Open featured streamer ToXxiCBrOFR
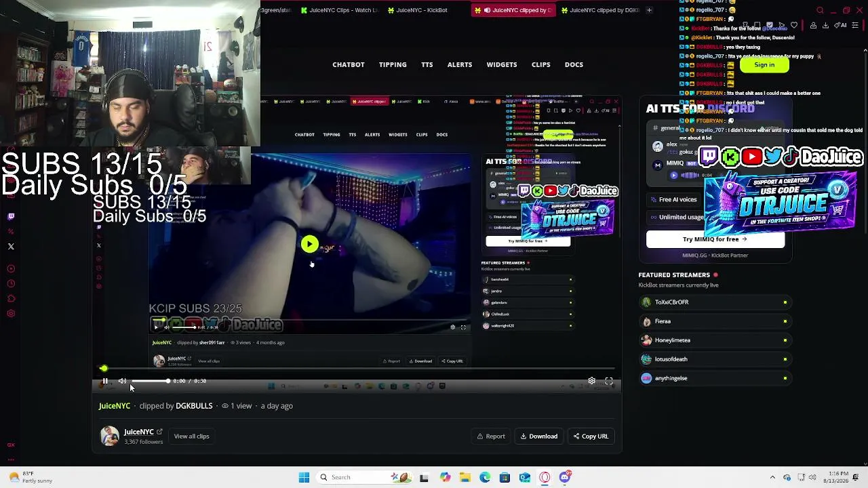The image size is (868, 488). pyautogui.click(x=715, y=302)
